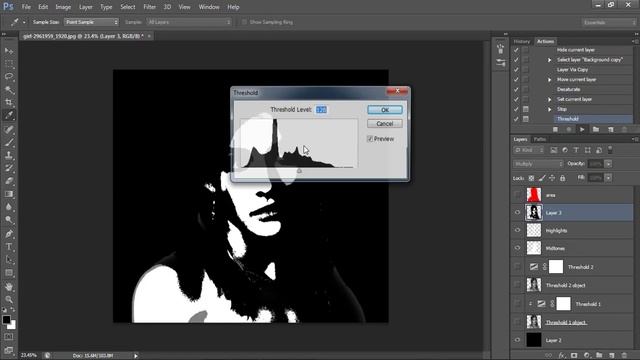This screenshot has width=640, height=360.
Task: Select the Gradient tool
Action: click(x=9, y=194)
